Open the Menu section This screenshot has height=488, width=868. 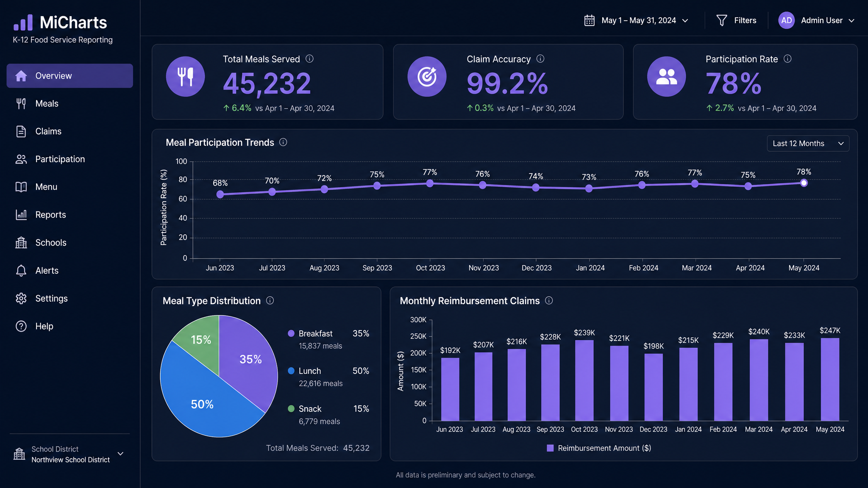point(70,187)
